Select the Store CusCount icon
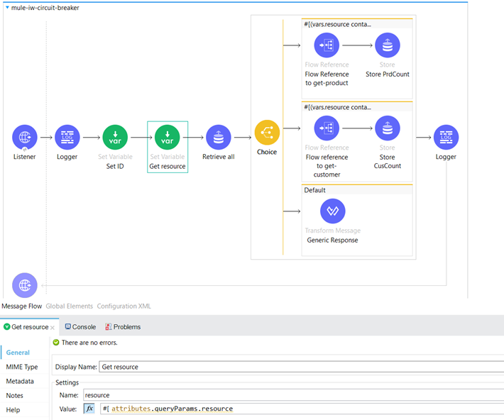The image size is (504, 420). pyautogui.click(x=388, y=128)
